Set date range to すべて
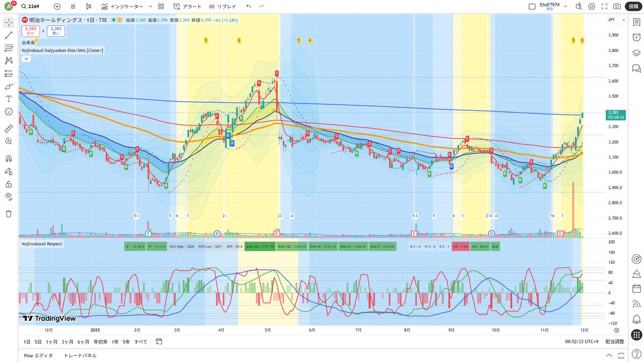644x362 pixels. (141, 342)
